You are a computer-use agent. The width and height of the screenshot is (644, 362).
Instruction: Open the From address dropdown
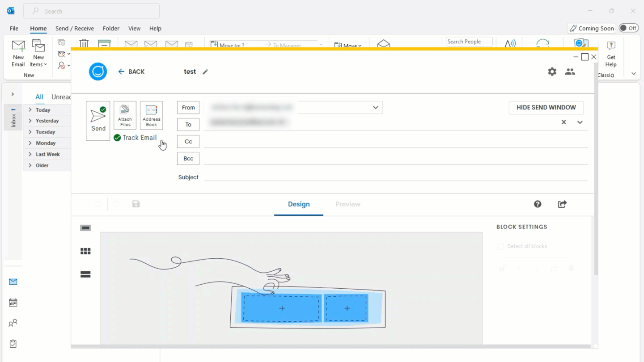[x=376, y=107]
